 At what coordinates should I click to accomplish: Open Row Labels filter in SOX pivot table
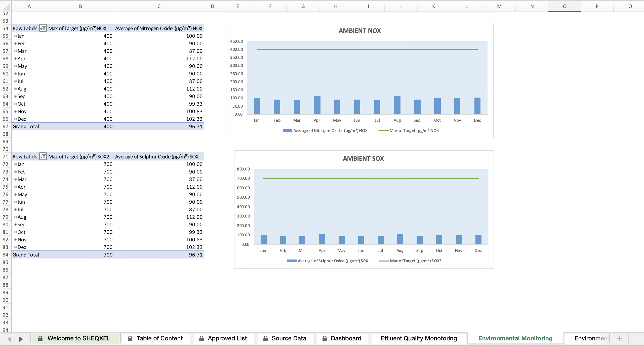[43, 157]
